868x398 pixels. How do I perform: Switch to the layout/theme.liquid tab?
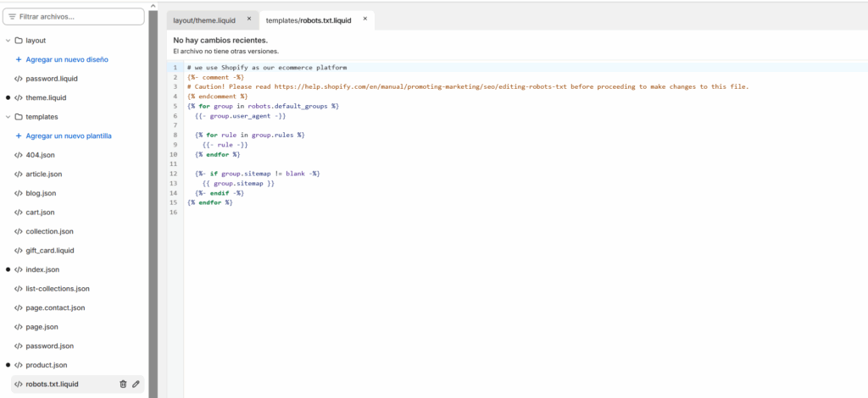[x=204, y=19]
